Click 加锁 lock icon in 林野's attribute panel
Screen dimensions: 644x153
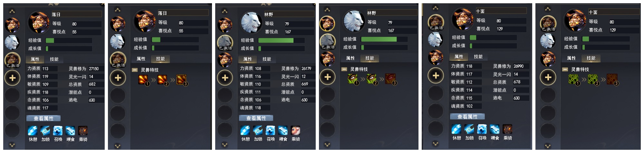click(258, 130)
